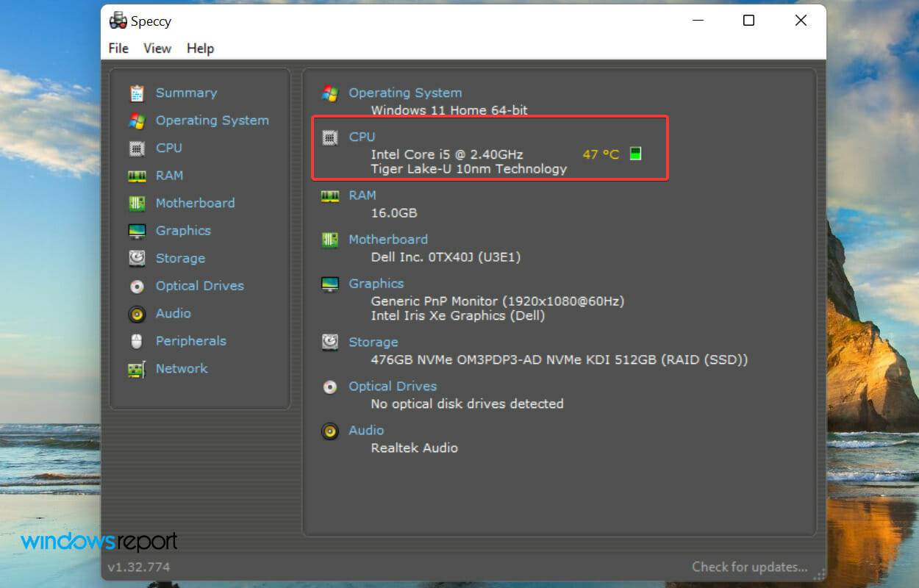The height and width of the screenshot is (588, 919).
Task: Select the Summary clipboard icon
Action: pyautogui.click(x=137, y=93)
